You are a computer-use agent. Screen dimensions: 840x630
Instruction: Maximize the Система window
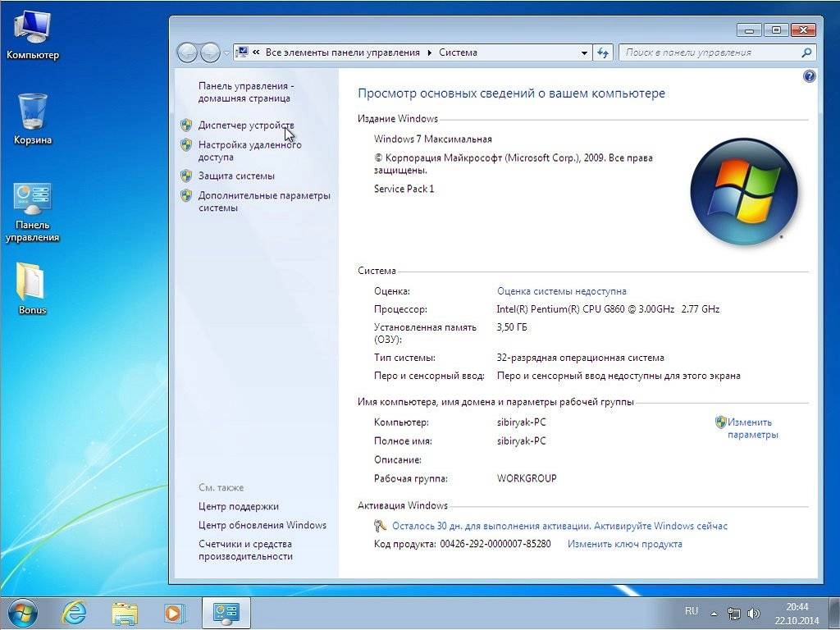point(776,30)
